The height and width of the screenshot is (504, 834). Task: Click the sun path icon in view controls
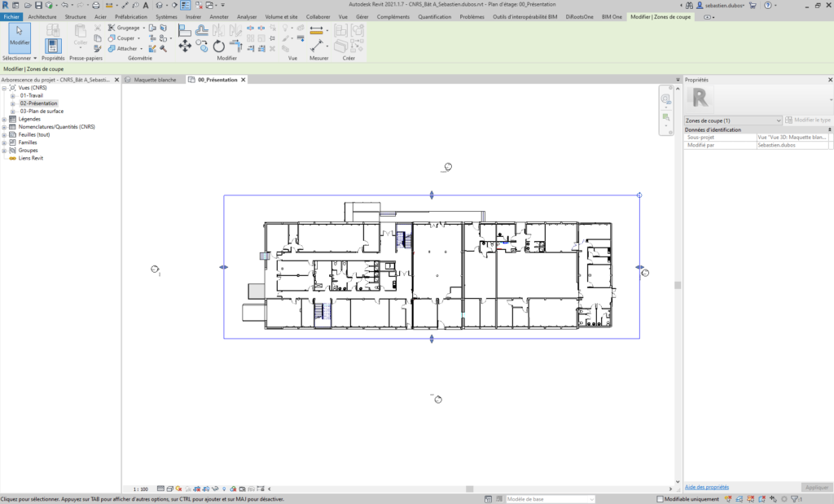[178, 489]
